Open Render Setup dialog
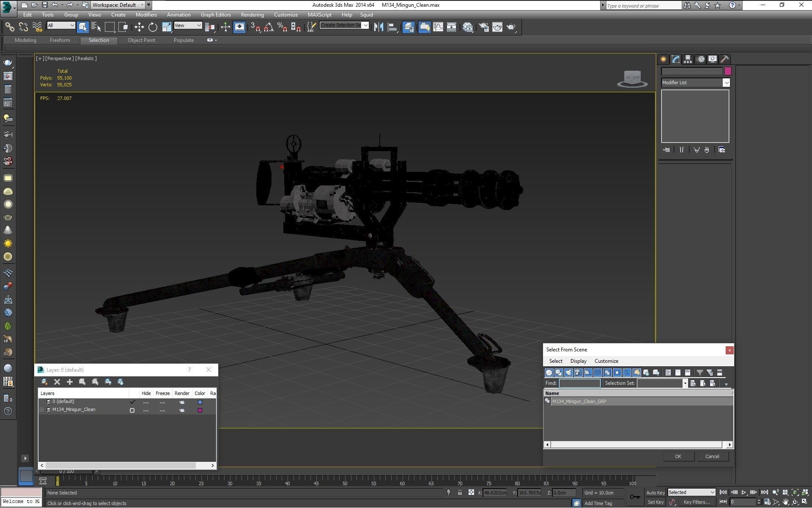812x508 pixels. pyautogui.click(x=484, y=27)
